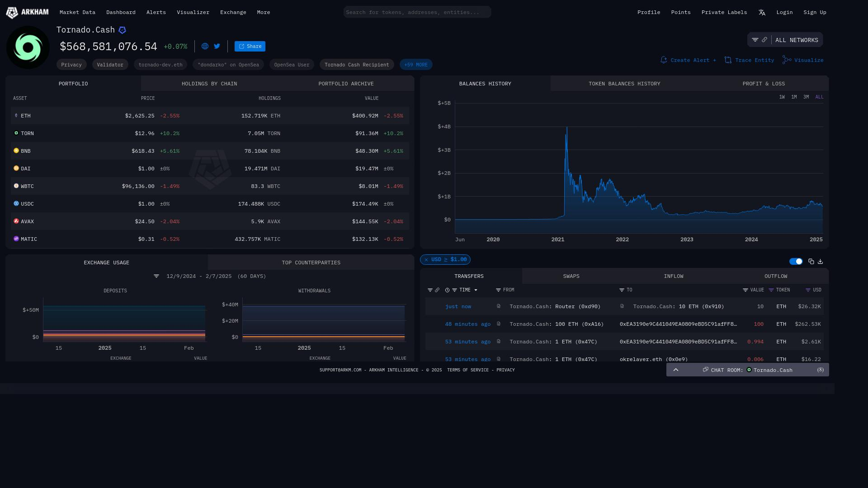Image resolution: width=868 pixels, height=488 pixels.
Task: Click the clock icon next to TIME
Action: click(448, 290)
